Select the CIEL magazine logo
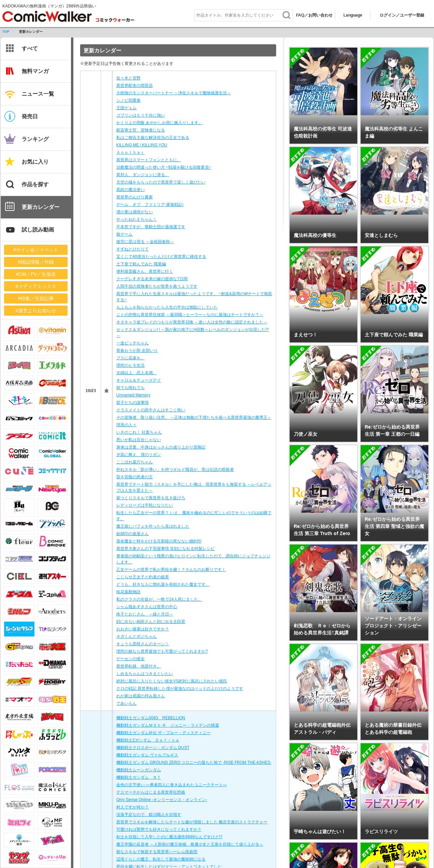The image size is (434, 868). point(19,576)
